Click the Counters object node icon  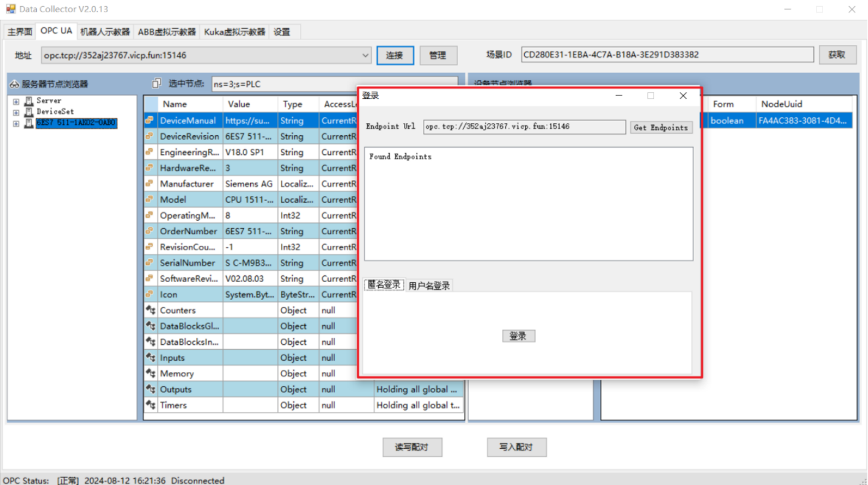(x=150, y=310)
